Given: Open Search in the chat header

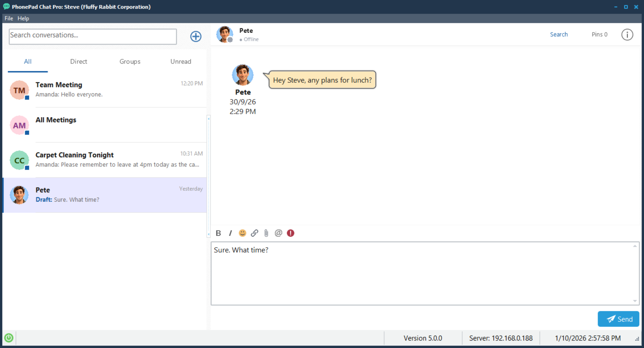Looking at the screenshot, I should (x=559, y=34).
